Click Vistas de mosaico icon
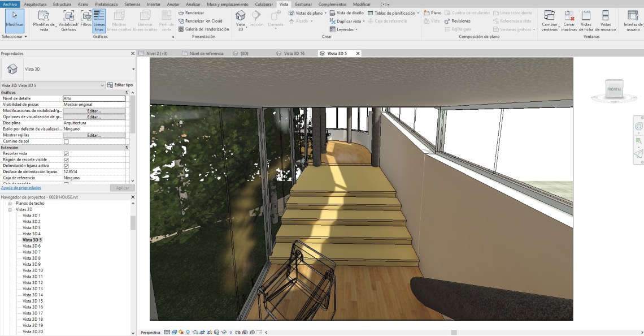This screenshot has height=336, width=644. coord(606,17)
